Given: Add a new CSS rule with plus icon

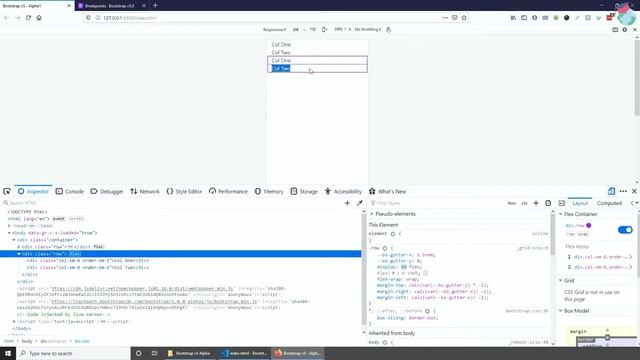Looking at the screenshot, I should [x=536, y=203].
